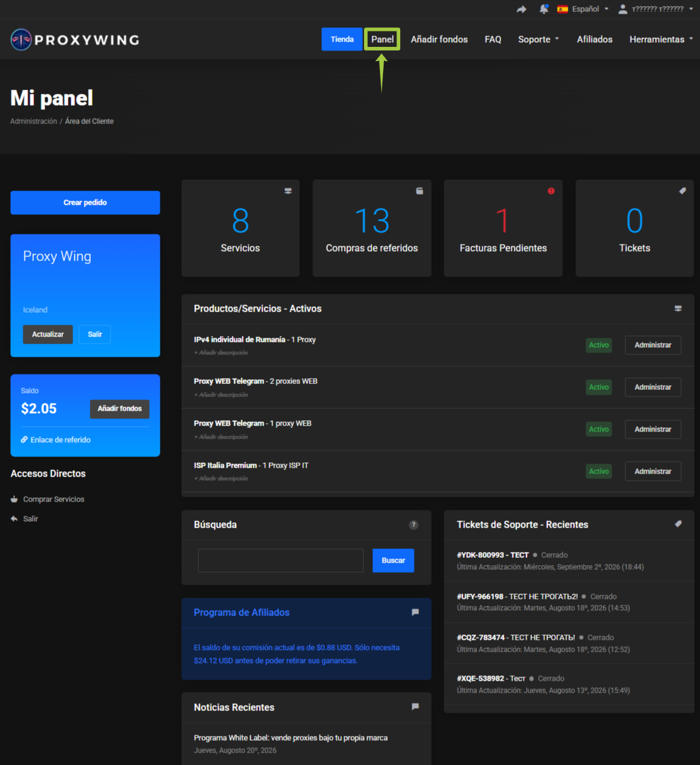Click the flag icon in Noticias Recientes
This screenshot has height=765, width=700.
pyautogui.click(x=416, y=706)
